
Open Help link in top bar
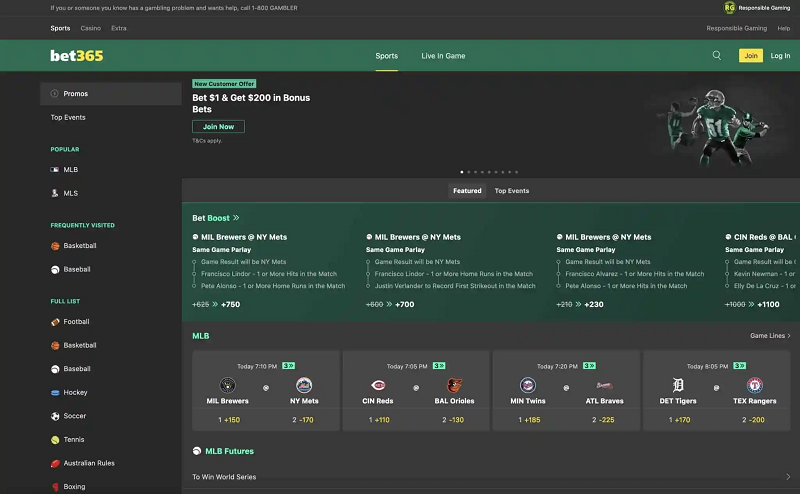click(784, 28)
